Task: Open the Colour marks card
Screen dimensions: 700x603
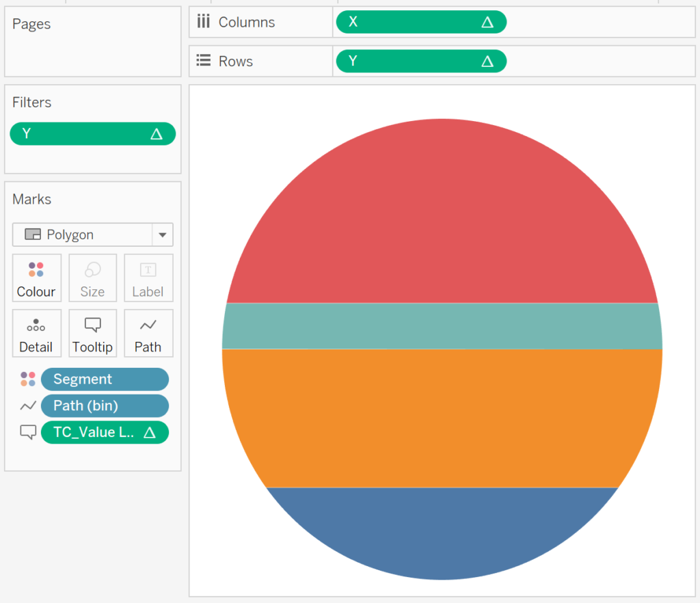Action: click(x=37, y=278)
